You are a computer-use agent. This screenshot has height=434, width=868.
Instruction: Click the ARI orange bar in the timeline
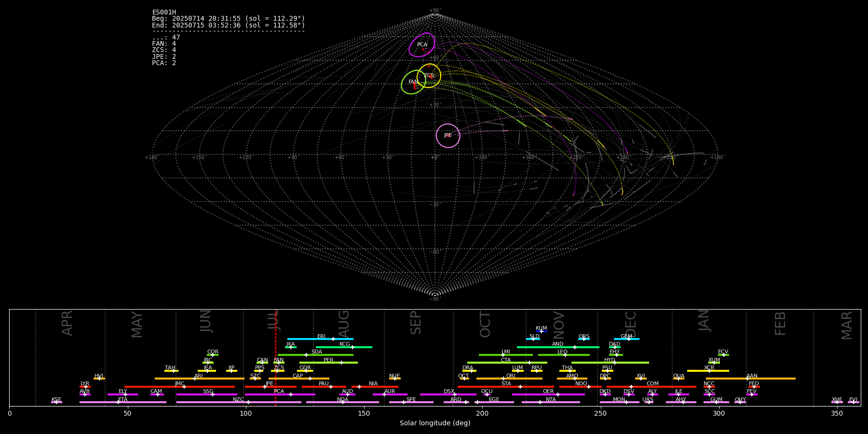point(200,379)
